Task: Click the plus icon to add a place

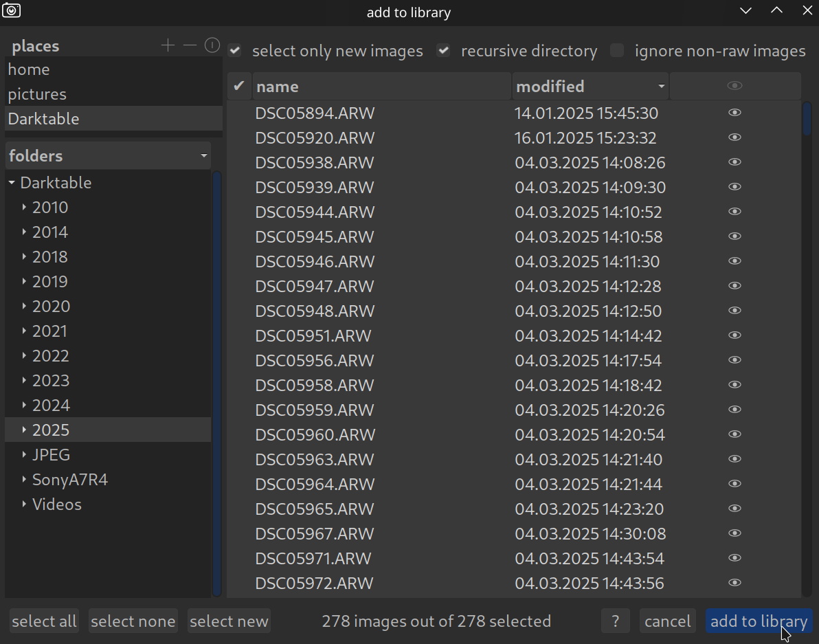Action: click(168, 46)
